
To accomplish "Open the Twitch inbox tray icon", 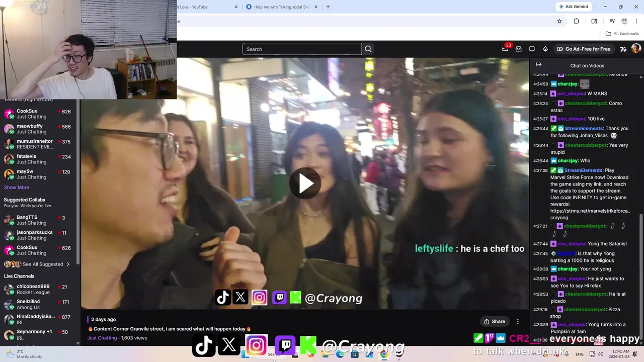I will [518, 49].
